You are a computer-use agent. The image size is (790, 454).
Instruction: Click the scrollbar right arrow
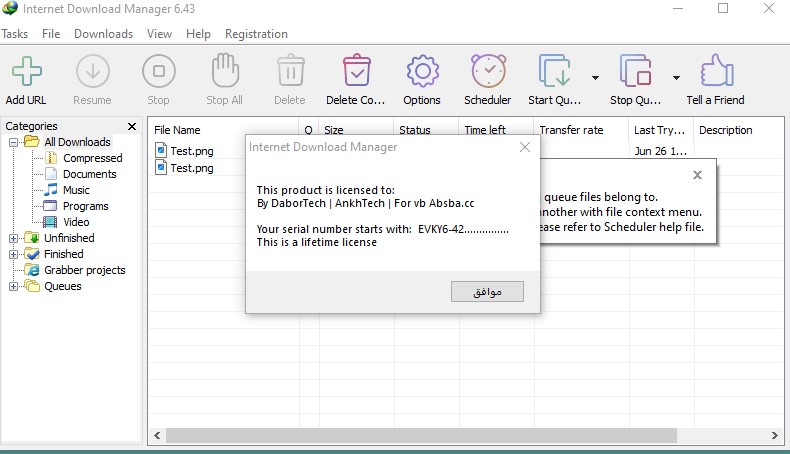[x=774, y=435]
